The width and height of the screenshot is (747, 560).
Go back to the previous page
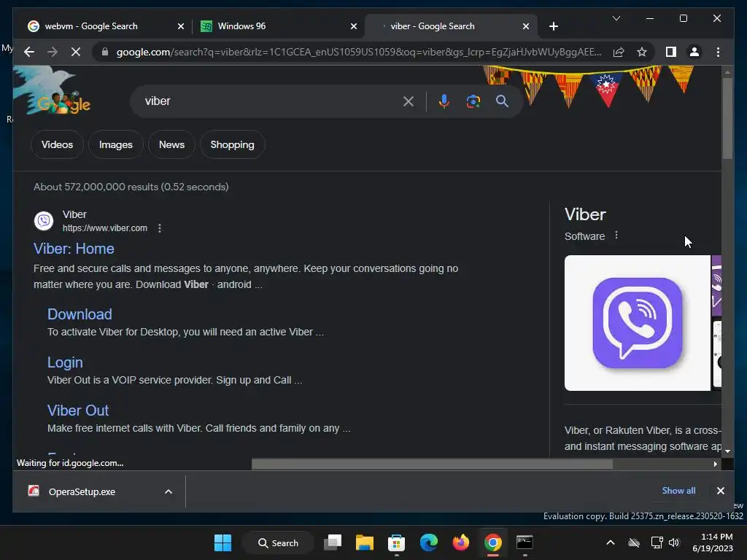pyautogui.click(x=29, y=52)
